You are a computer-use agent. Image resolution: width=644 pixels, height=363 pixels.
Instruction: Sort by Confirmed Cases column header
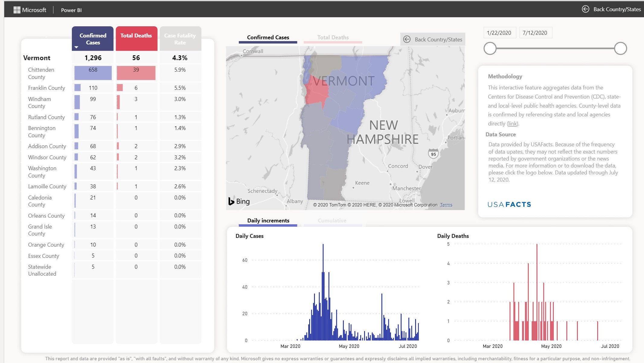93,39
